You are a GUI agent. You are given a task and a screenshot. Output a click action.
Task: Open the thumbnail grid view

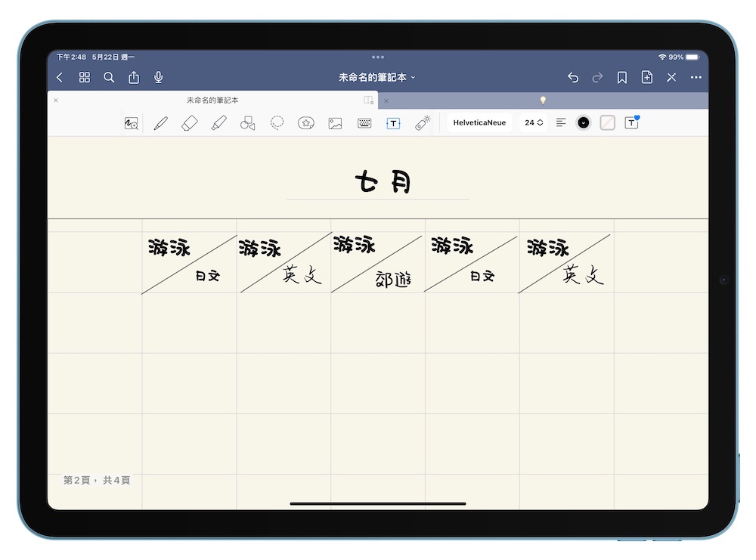[85, 77]
